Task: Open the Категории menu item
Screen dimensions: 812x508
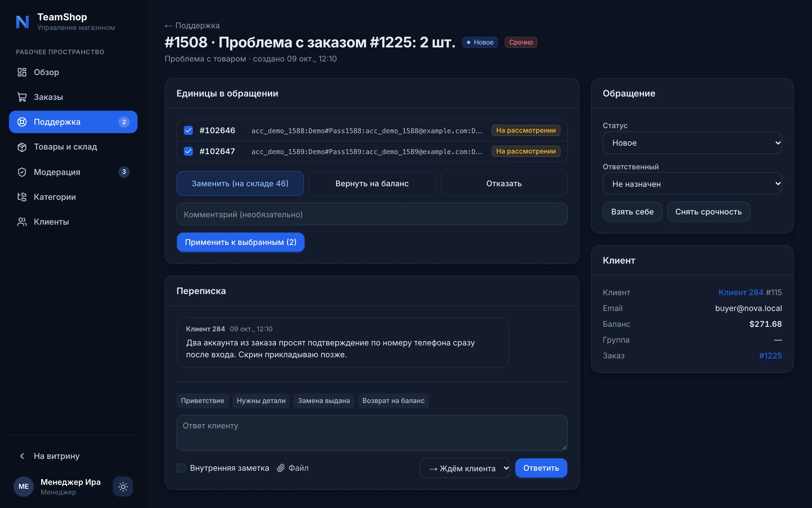Action: tap(73, 197)
